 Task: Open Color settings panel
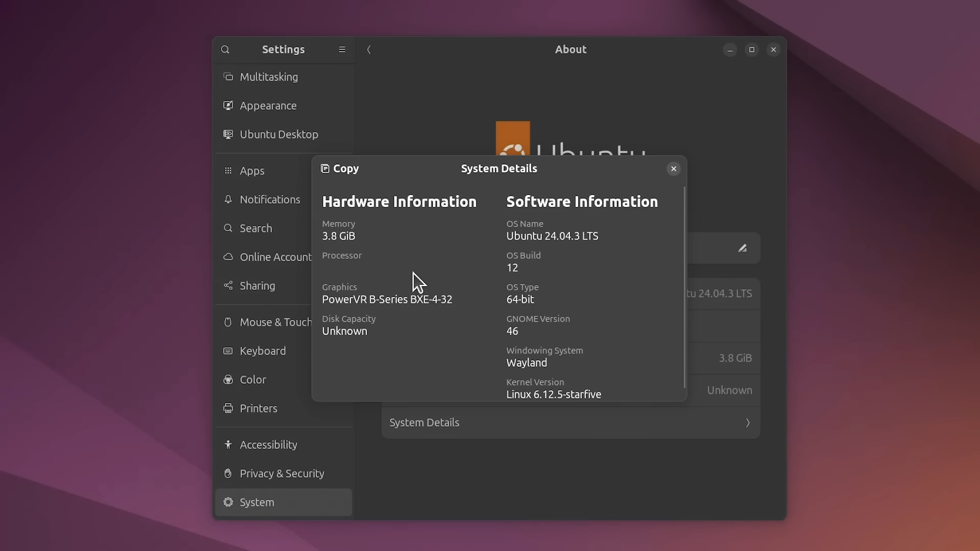253,380
